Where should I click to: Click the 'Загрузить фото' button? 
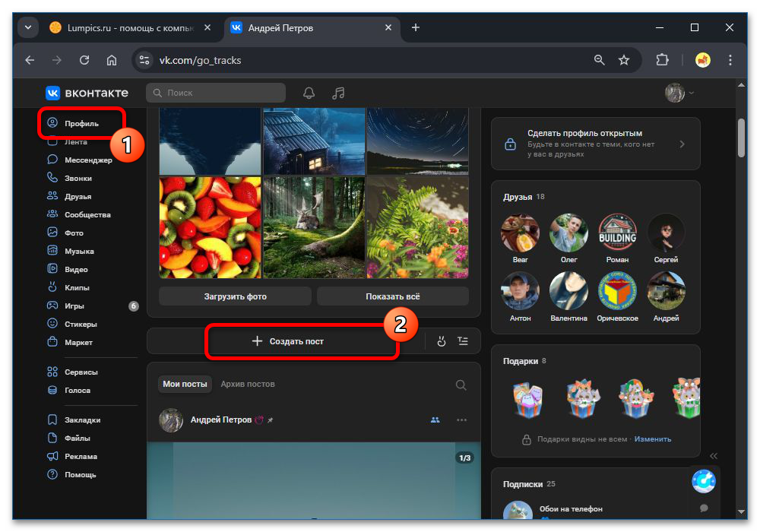235,296
